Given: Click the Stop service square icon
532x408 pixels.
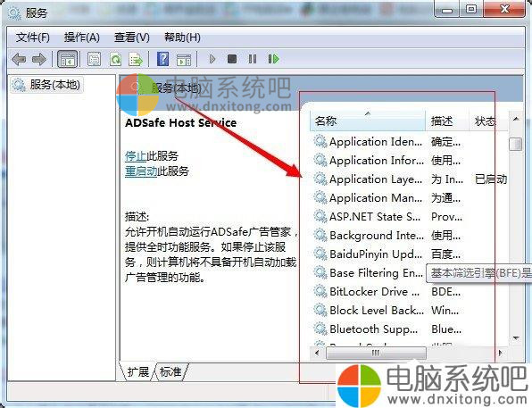Looking at the screenshot, I should pos(232,59).
